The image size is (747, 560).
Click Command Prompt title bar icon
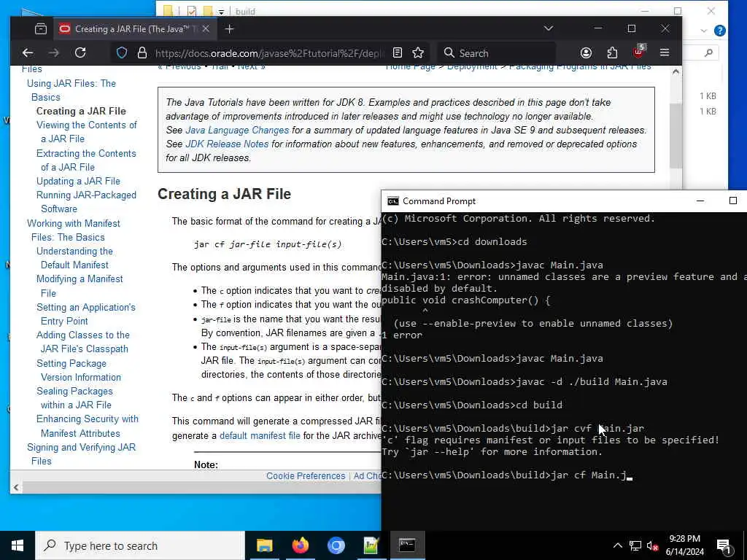coord(393,201)
